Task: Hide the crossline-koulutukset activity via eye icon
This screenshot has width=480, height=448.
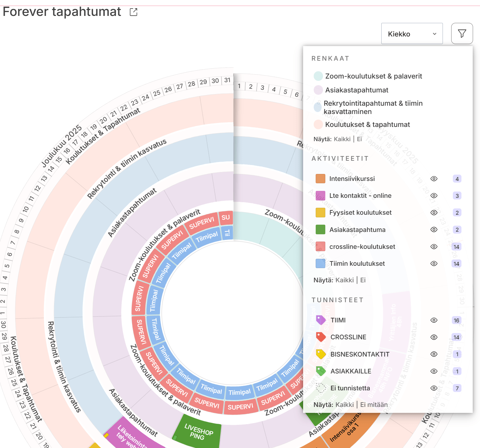Action: click(434, 247)
